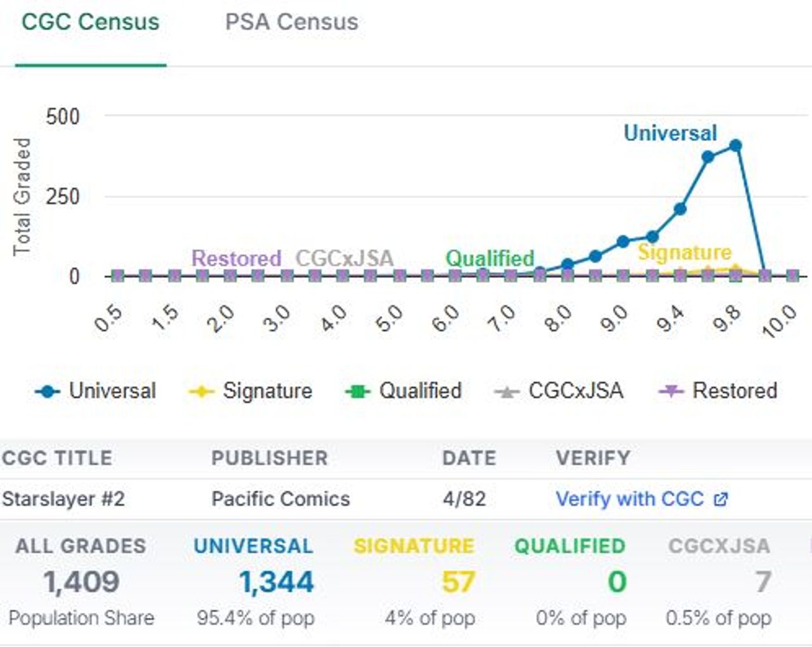Switch to the PSA Census tab
The width and height of the screenshot is (812, 647).
tap(291, 22)
